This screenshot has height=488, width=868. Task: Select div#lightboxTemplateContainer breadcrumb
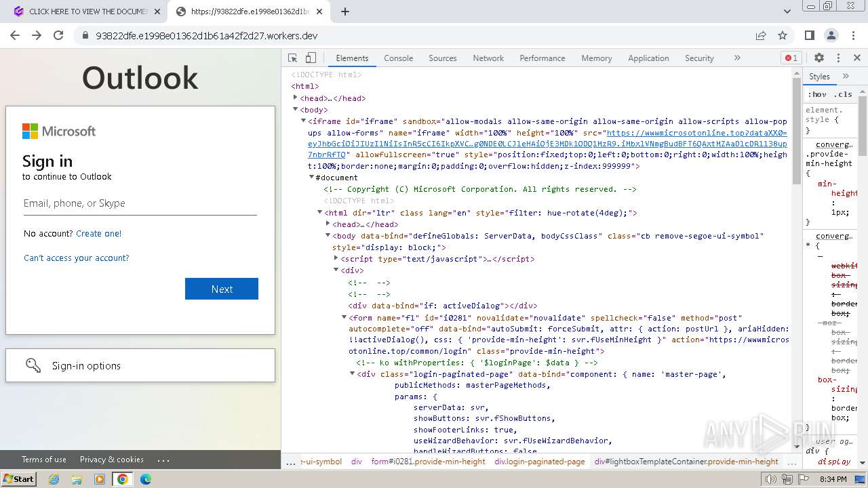click(x=686, y=462)
